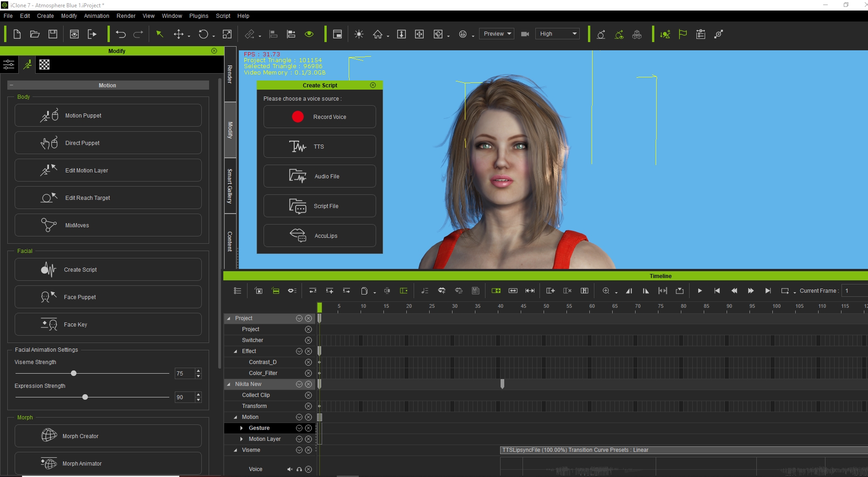Click the TTS voice source button
Screen dimensions: 868x477
tap(319, 146)
